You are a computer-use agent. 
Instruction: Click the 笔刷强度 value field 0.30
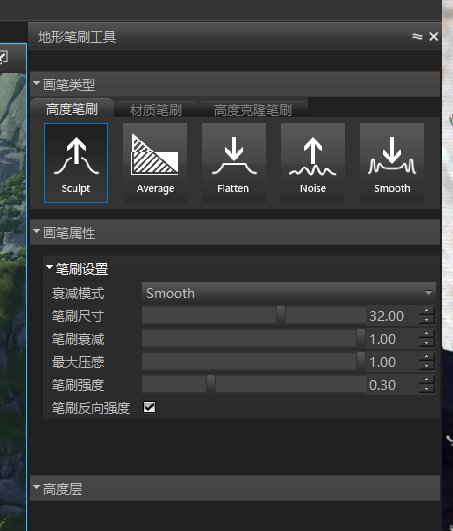(x=393, y=385)
